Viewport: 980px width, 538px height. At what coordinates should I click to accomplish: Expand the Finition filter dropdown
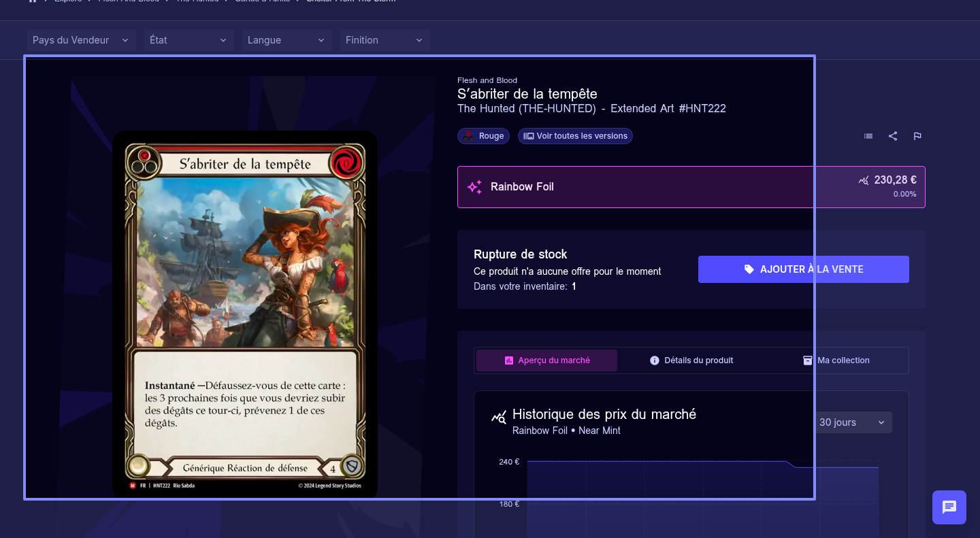click(x=385, y=40)
